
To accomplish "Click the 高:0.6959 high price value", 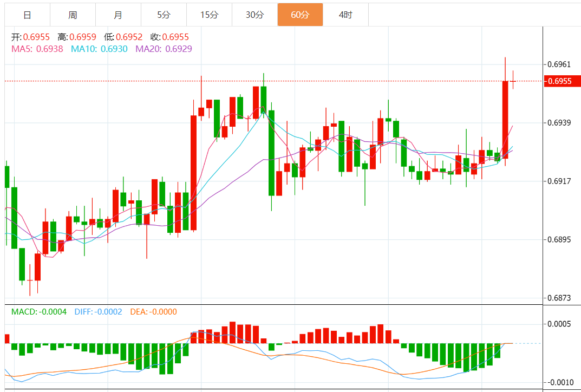I will 77,37.
